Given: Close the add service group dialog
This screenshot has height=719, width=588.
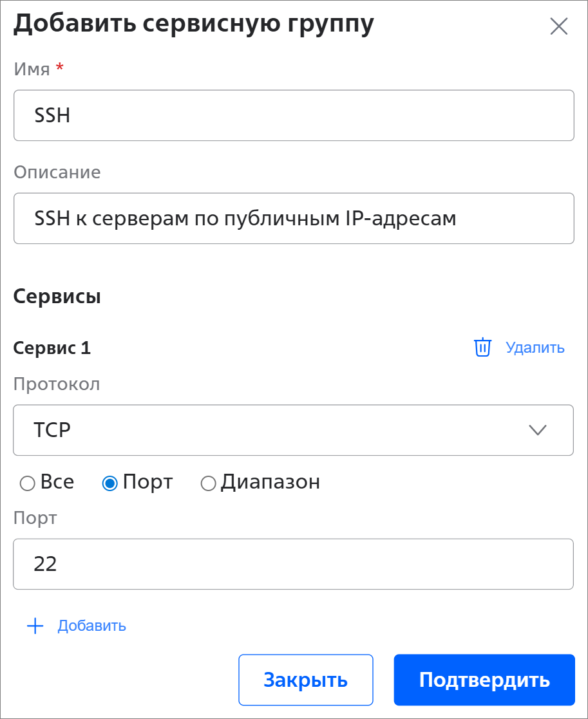Looking at the screenshot, I should 558,26.
